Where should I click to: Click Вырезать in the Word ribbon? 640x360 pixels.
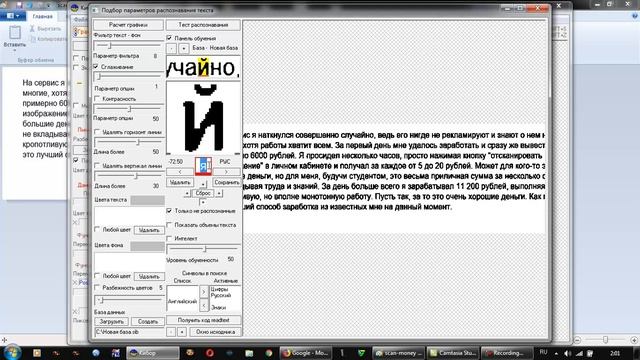(x=45, y=29)
